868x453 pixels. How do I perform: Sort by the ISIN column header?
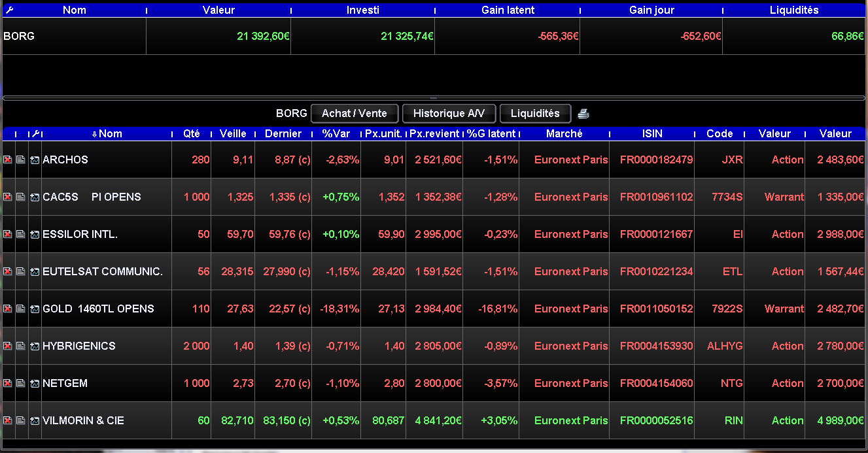point(652,133)
